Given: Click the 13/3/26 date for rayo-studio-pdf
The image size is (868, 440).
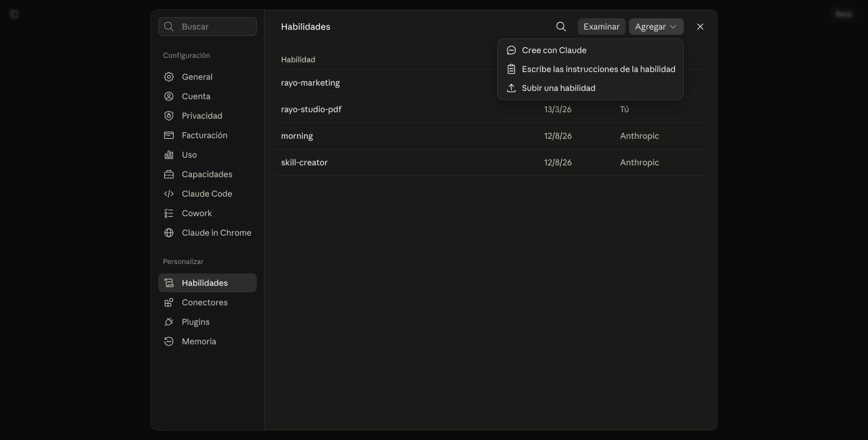Looking at the screenshot, I should pos(557,109).
